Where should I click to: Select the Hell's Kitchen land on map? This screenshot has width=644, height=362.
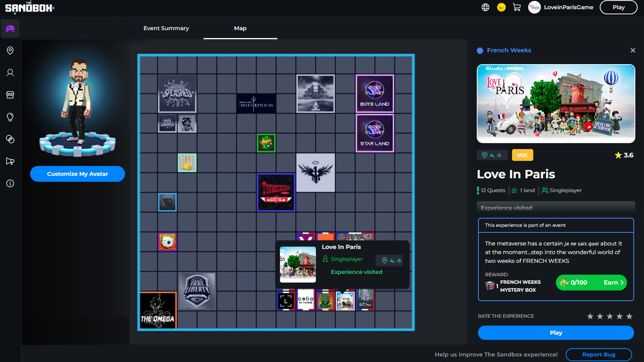click(x=256, y=103)
